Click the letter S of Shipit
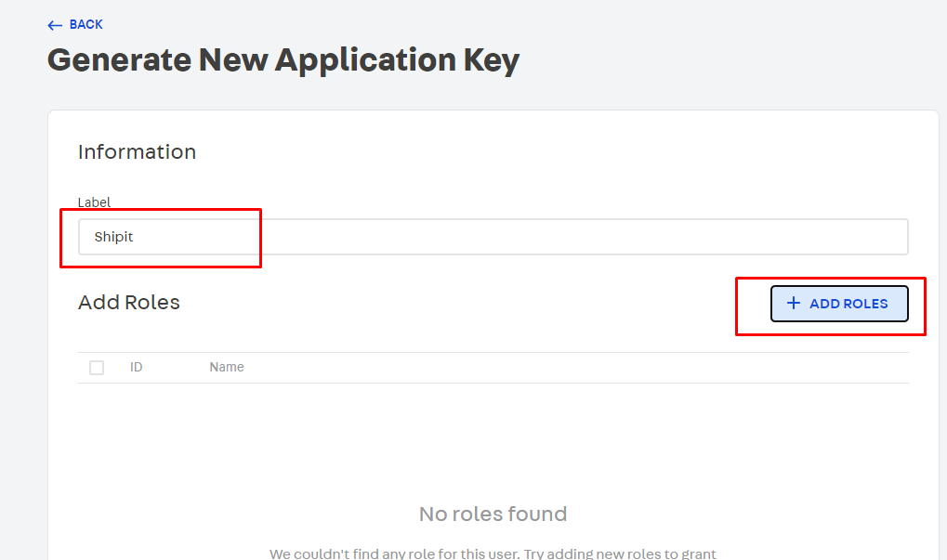The width and height of the screenshot is (947, 560). (x=98, y=237)
